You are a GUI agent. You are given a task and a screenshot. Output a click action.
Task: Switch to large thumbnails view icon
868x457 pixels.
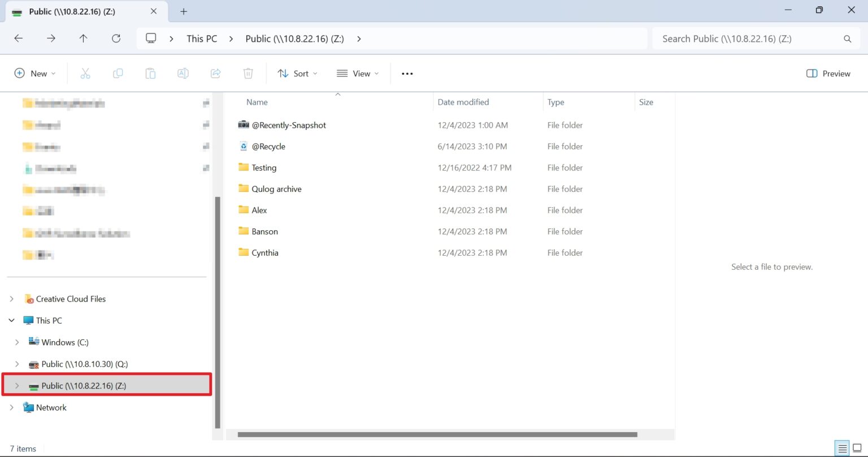857,449
